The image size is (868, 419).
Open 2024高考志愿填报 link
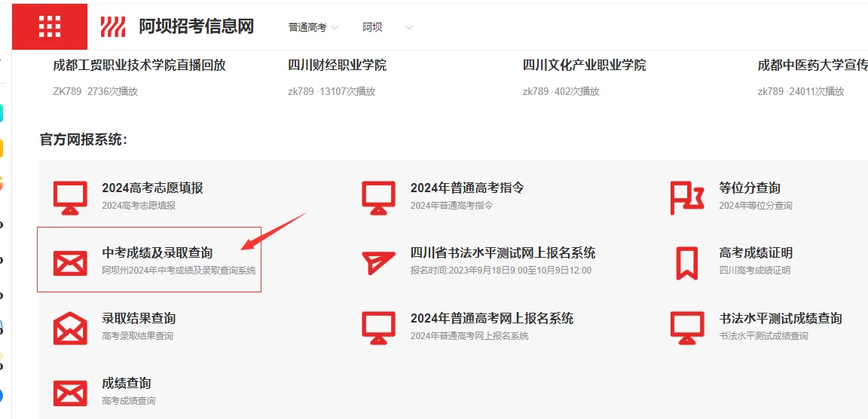(x=152, y=188)
